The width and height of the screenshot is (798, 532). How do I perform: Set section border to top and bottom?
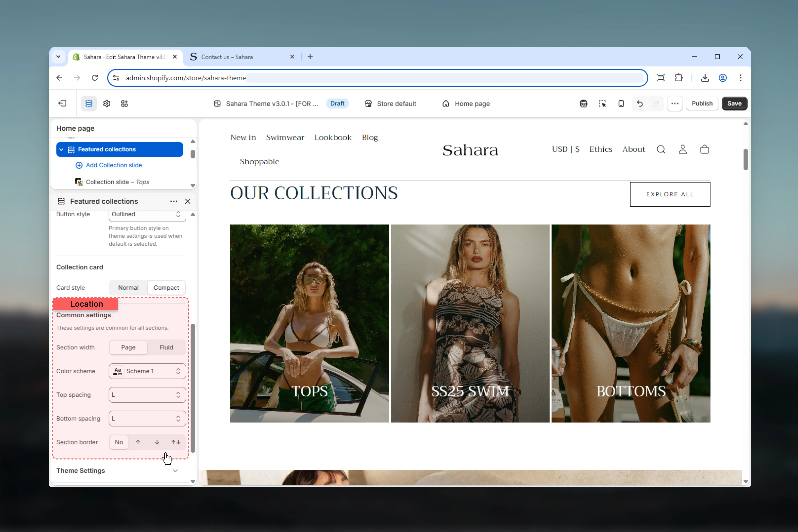point(176,442)
